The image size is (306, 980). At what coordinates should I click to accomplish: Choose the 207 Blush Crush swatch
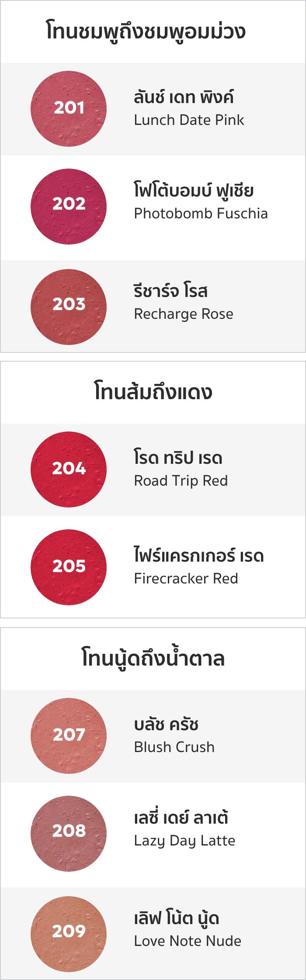[69, 736]
